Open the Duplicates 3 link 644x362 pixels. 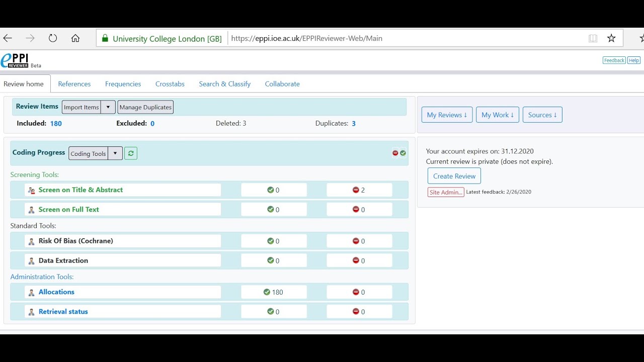tap(354, 123)
